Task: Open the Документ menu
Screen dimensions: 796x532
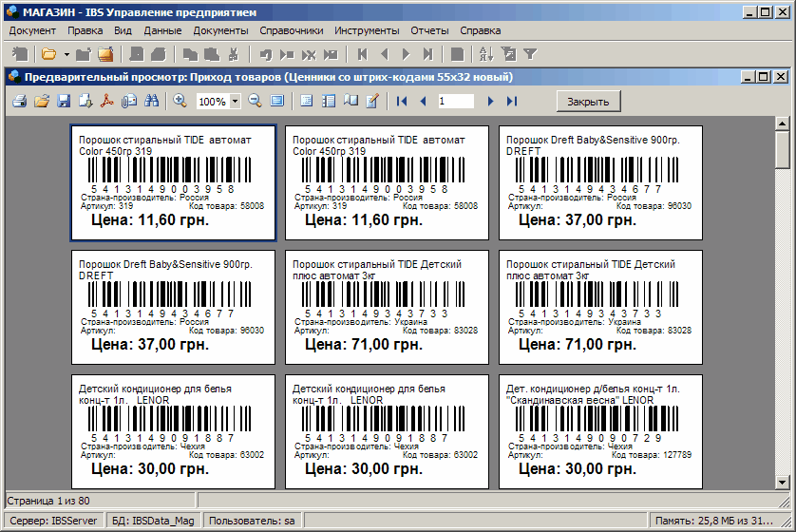Action: tap(32, 30)
